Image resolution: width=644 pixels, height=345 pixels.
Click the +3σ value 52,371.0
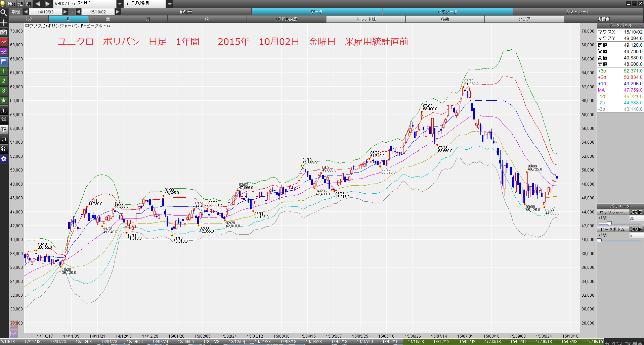633,71
